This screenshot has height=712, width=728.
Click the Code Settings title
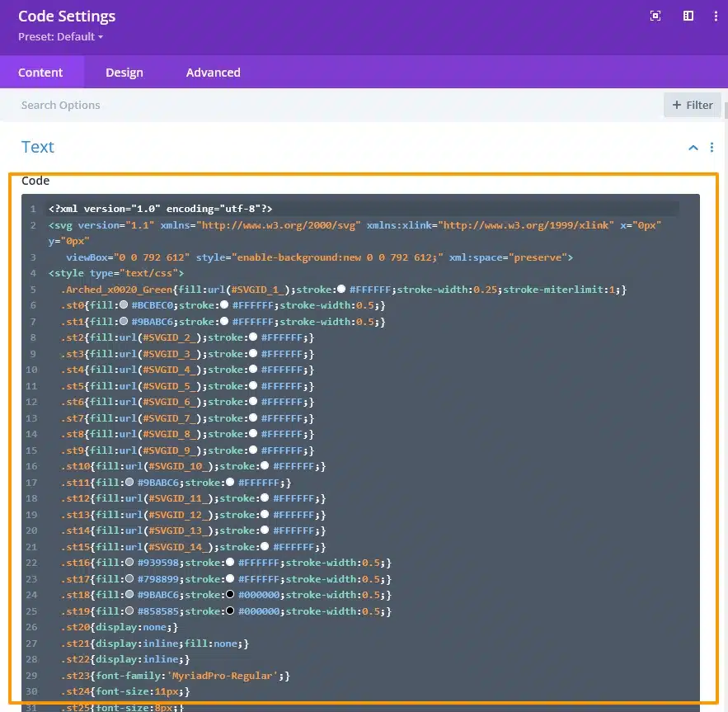click(67, 17)
